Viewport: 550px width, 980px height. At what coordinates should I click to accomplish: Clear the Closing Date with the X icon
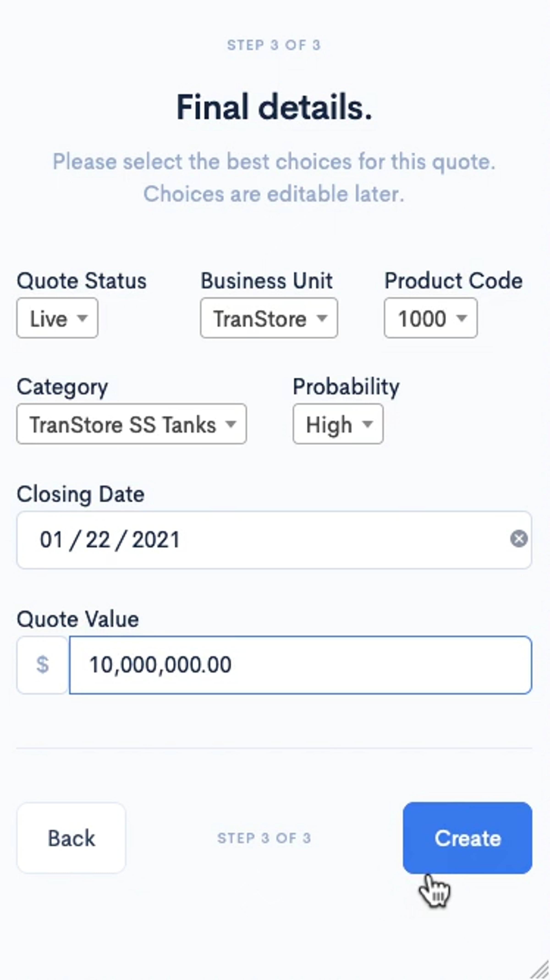[x=518, y=539]
